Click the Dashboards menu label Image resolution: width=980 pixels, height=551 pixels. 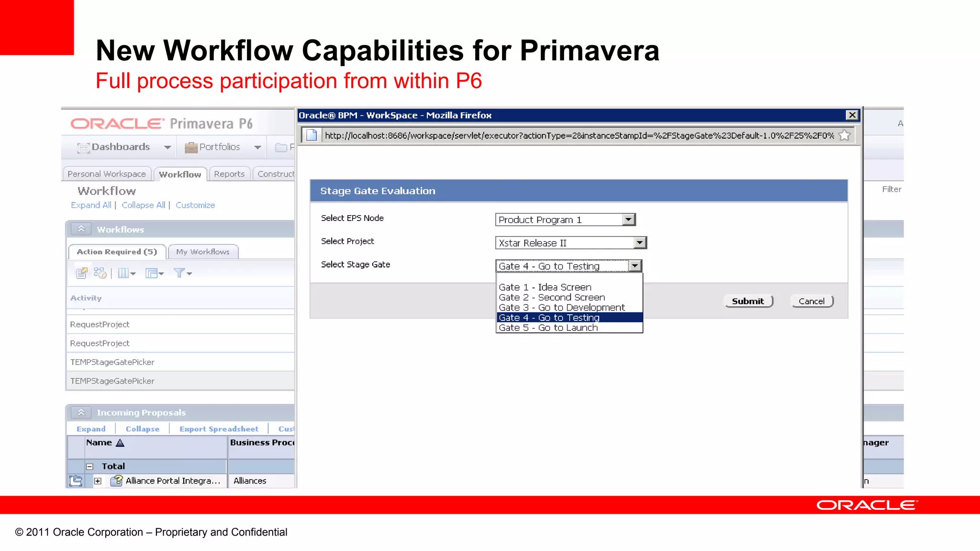pos(121,147)
